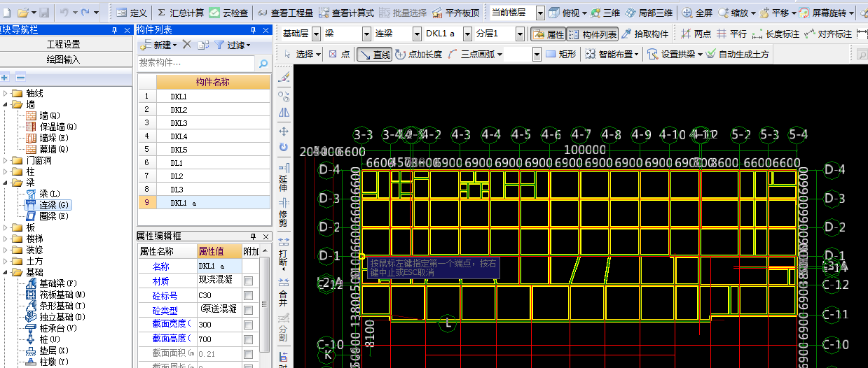The image size is (868, 368).
Task: Select the 平行 parallel axis tool
Action: point(731,34)
